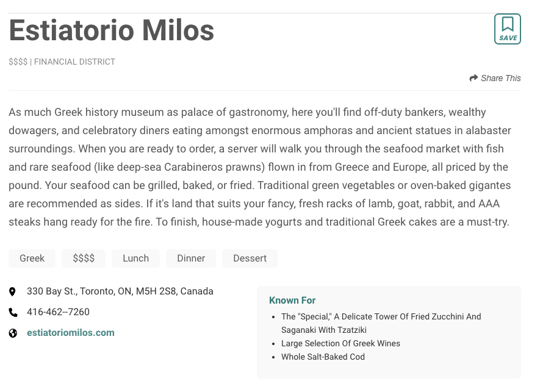540x392 pixels.
Task: Select the Lunch tag
Action: [x=135, y=258]
